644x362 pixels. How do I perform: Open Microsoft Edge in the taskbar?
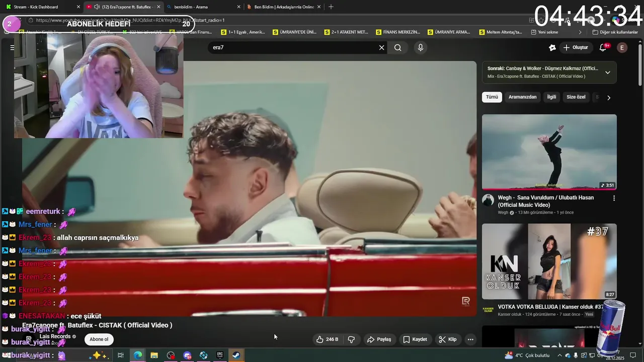[x=137, y=355]
